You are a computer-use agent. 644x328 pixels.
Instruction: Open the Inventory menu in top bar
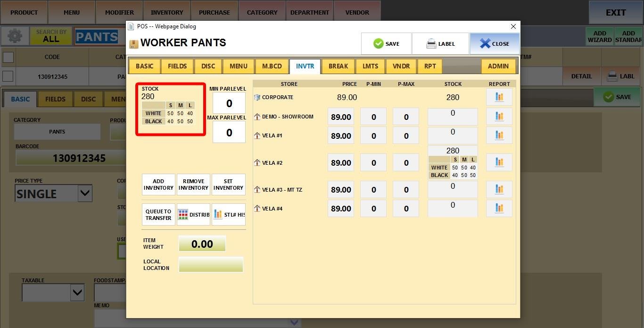point(166,12)
